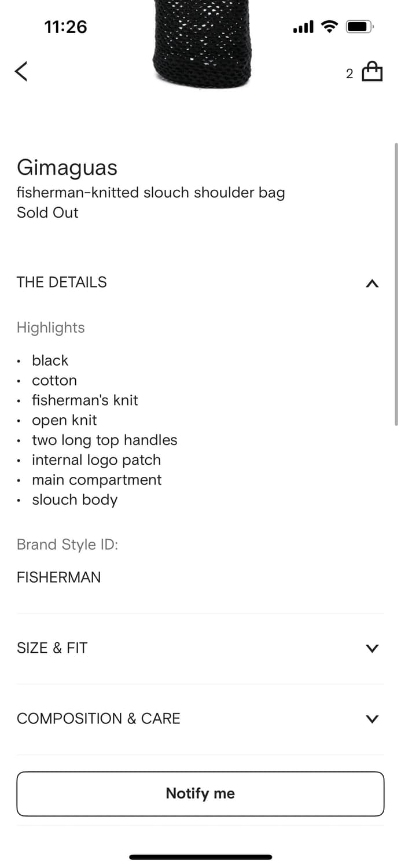Select the COMPOSITION & CARE heading
Screen dimensions: 401x868
point(98,719)
